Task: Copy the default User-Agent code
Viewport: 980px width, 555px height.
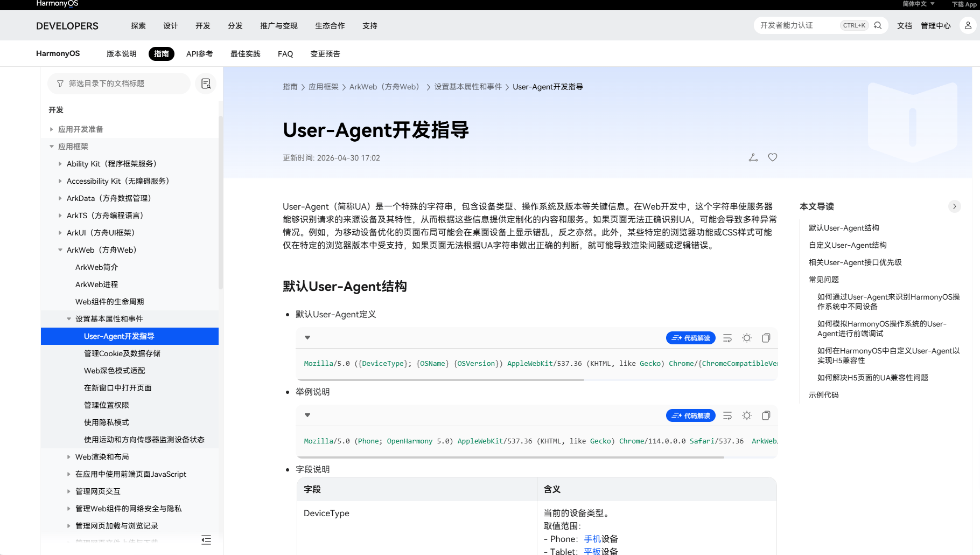Action: tap(766, 338)
